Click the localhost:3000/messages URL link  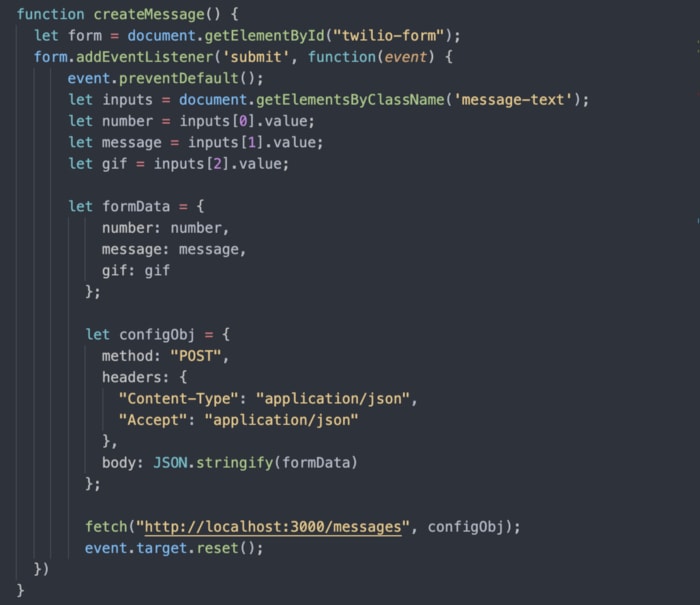pyautogui.click(x=273, y=527)
